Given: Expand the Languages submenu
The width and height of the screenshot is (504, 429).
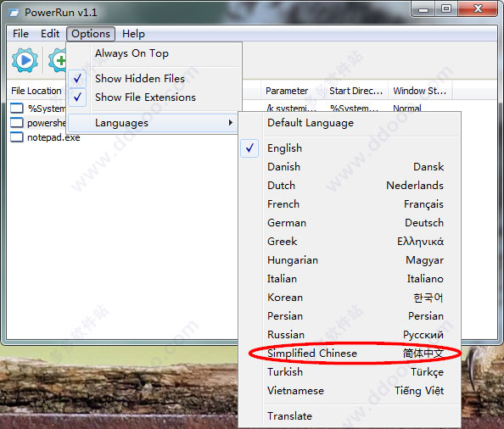Looking at the screenshot, I should click(x=153, y=123).
